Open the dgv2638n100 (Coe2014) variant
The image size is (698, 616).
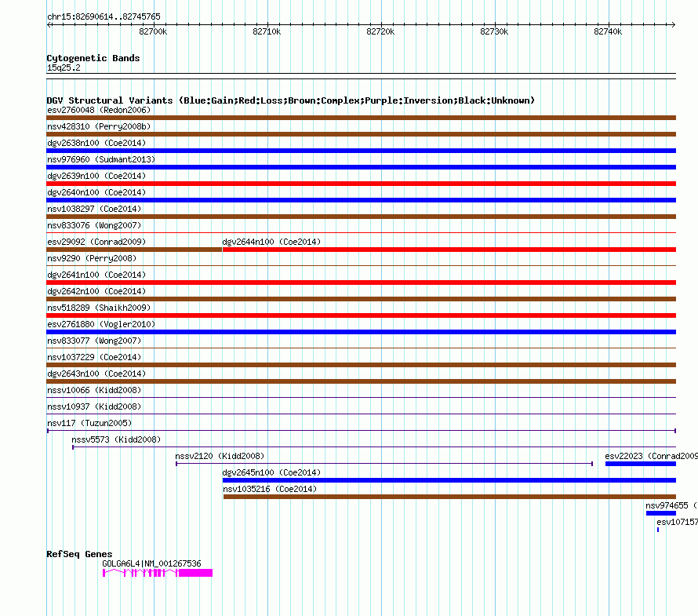coord(96,143)
